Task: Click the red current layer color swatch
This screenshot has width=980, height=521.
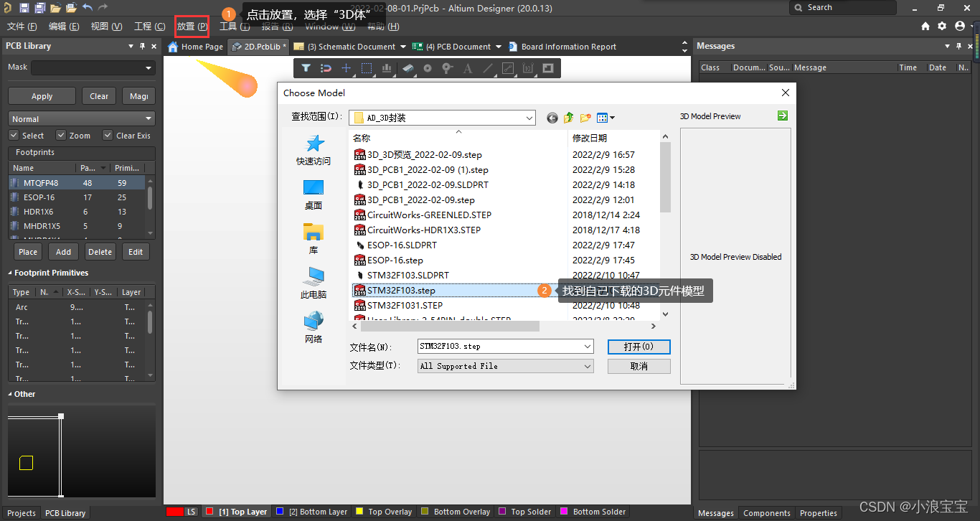Action: tap(174, 512)
